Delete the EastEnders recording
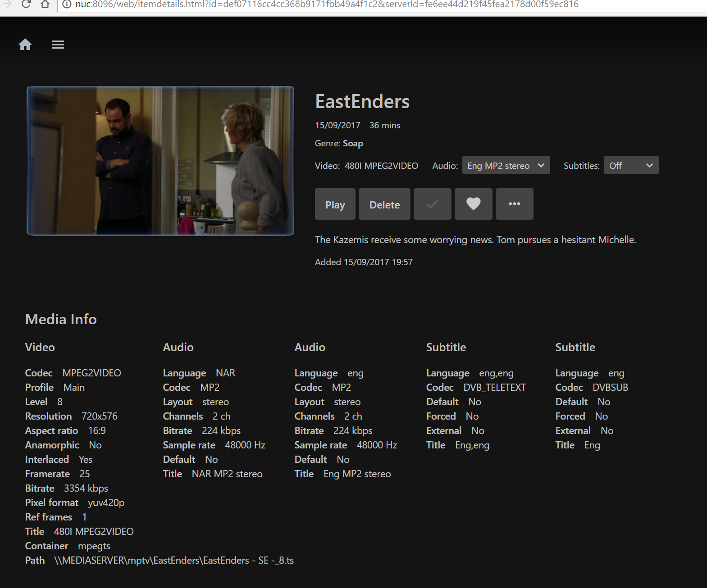Screen dimensions: 707x588 point(384,204)
